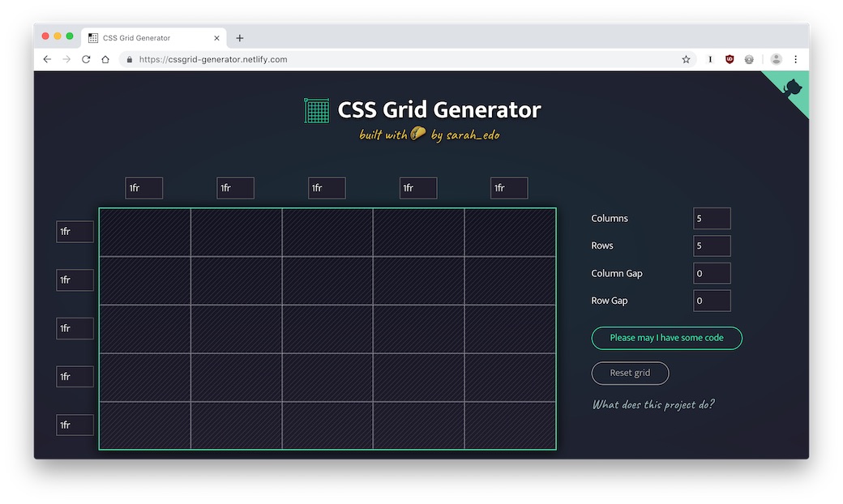Click the Row Gap label
The height and width of the screenshot is (504, 843).
(609, 301)
